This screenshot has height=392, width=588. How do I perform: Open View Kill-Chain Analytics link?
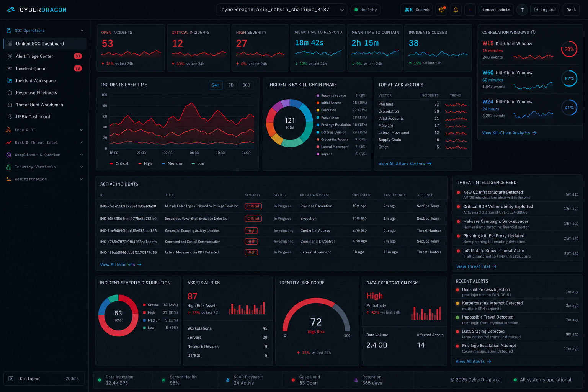click(509, 133)
